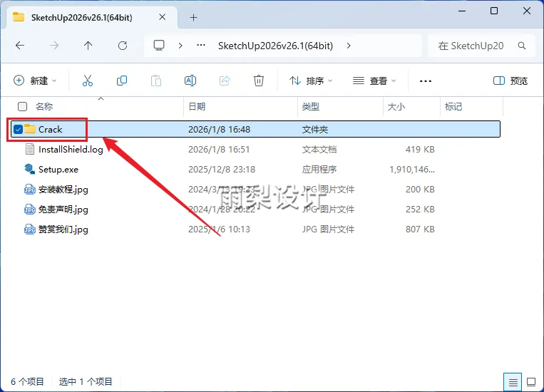Sort by 类型 column header

pyautogui.click(x=311, y=106)
